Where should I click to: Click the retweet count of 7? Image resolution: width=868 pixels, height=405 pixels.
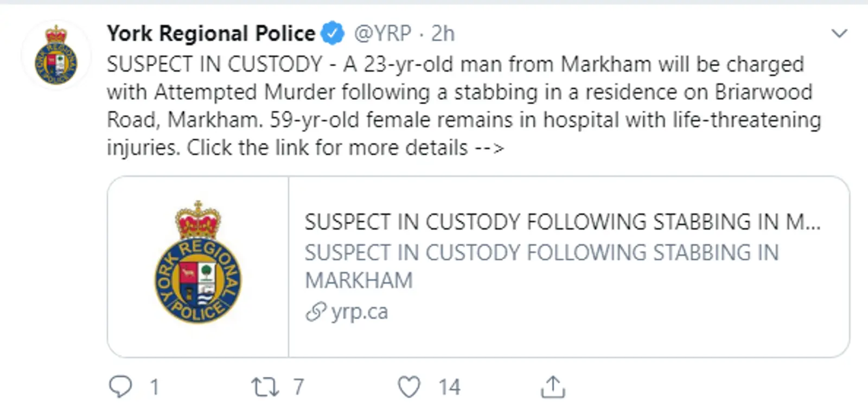(298, 387)
